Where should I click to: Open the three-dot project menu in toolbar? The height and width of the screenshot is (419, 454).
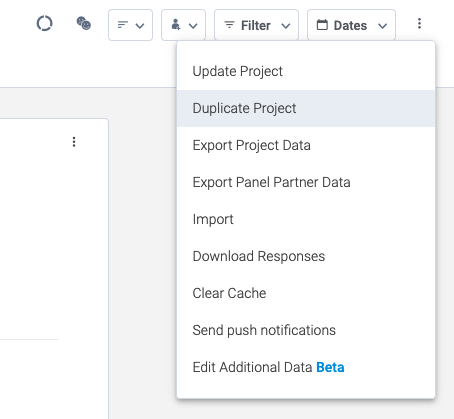pos(419,24)
